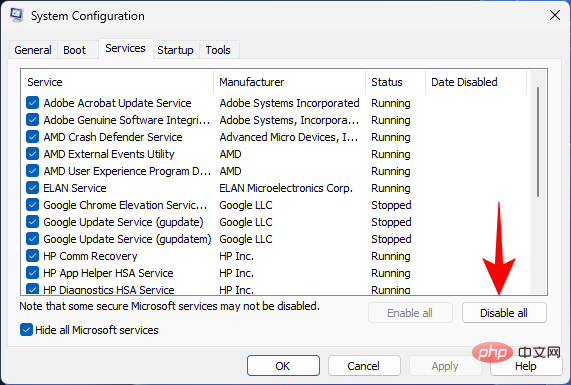Go to the Startup tab

tap(175, 50)
